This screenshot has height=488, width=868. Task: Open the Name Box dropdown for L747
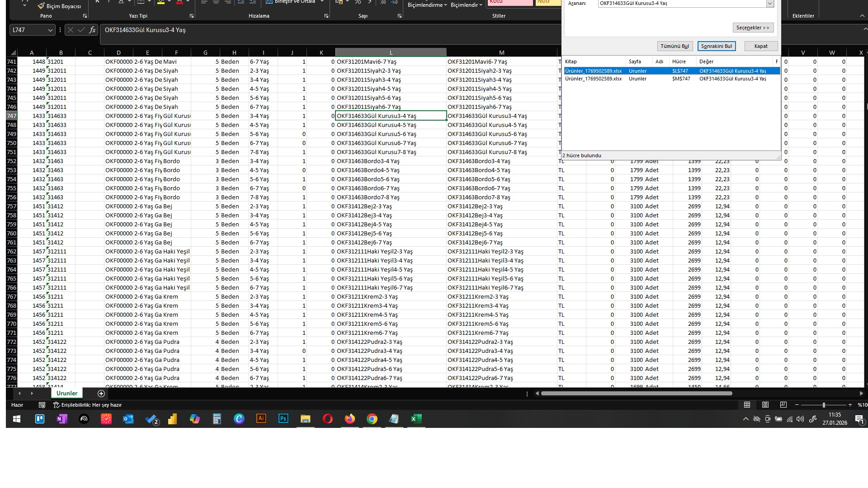[50, 30]
